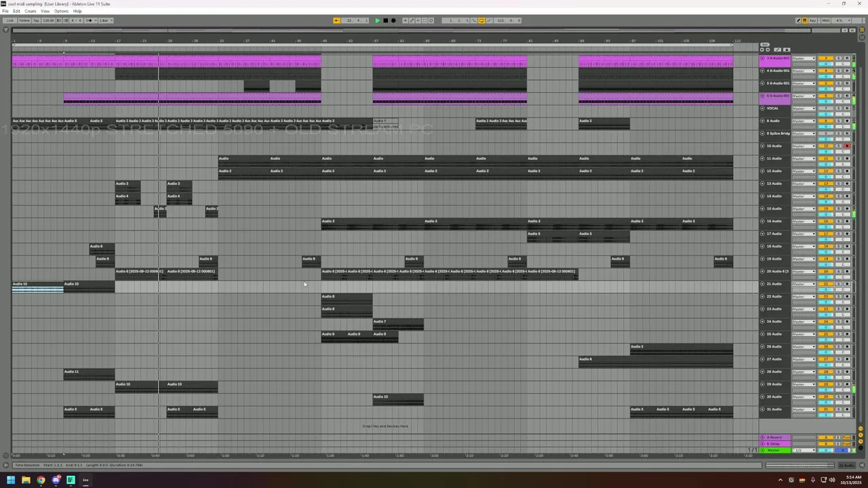Open the Help menu
The height and width of the screenshot is (488, 868).
(x=77, y=11)
